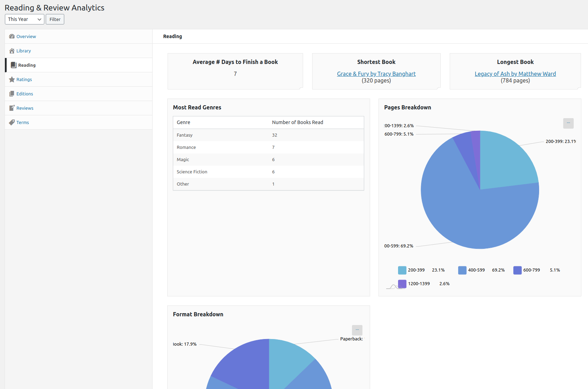Screen dimensions: 588x389
Task: Open the Terms tab
Action: tap(79, 122)
